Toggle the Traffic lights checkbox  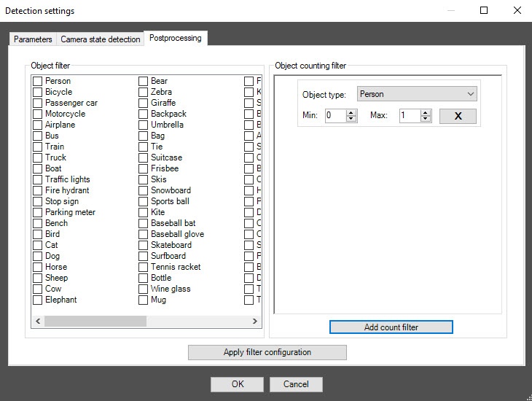pyautogui.click(x=38, y=179)
